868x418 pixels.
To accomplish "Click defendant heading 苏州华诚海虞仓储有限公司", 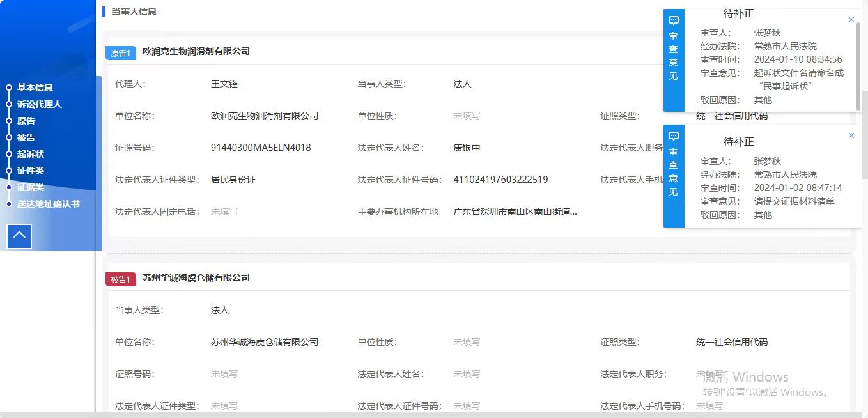I will pos(196,277).
